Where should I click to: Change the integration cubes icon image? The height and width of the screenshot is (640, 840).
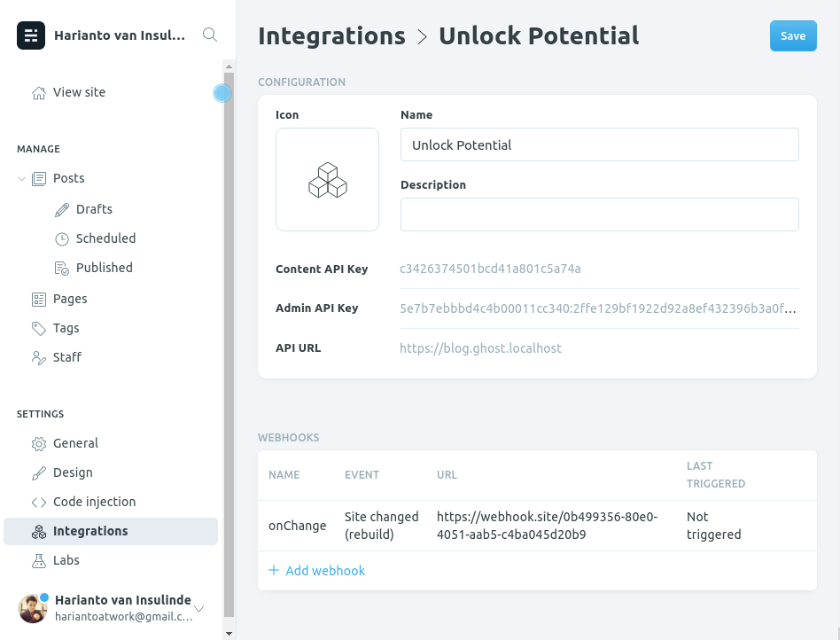(x=327, y=180)
